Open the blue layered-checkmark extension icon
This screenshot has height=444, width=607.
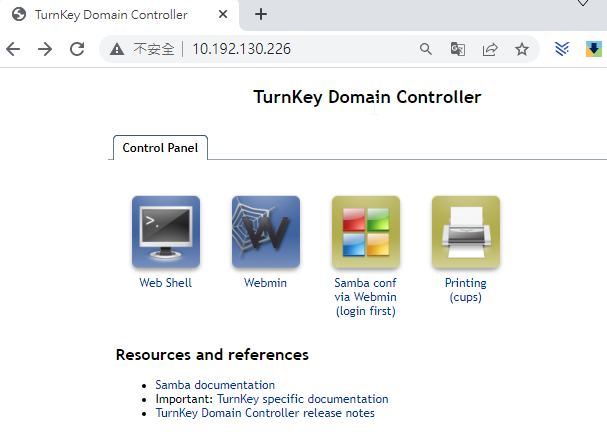(x=562, y=49)
